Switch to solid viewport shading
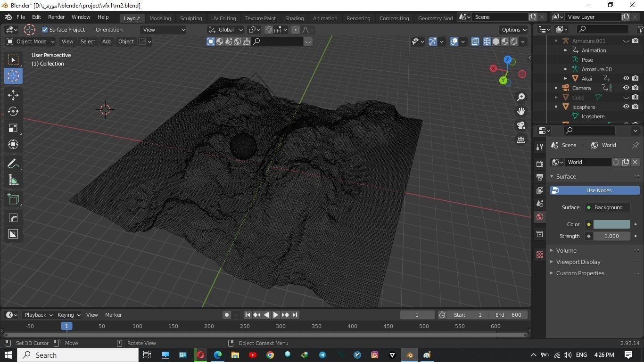644x362 pixels. click(x=496, y=41)
